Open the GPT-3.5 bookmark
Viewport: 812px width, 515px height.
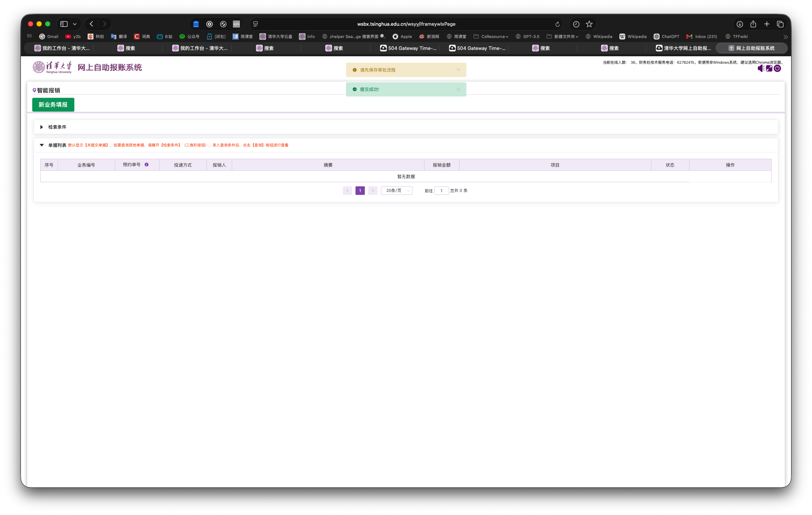click(x=527, y=37)
